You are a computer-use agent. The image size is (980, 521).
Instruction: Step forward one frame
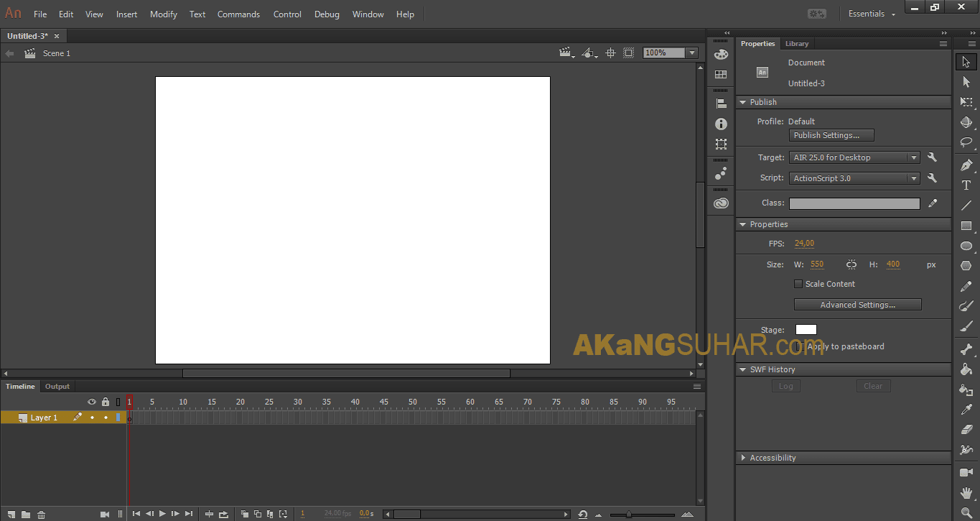[175, 514]
